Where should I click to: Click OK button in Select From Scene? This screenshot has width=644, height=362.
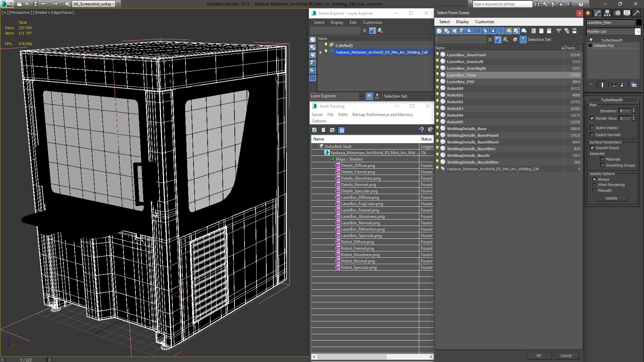pos(539,356)
